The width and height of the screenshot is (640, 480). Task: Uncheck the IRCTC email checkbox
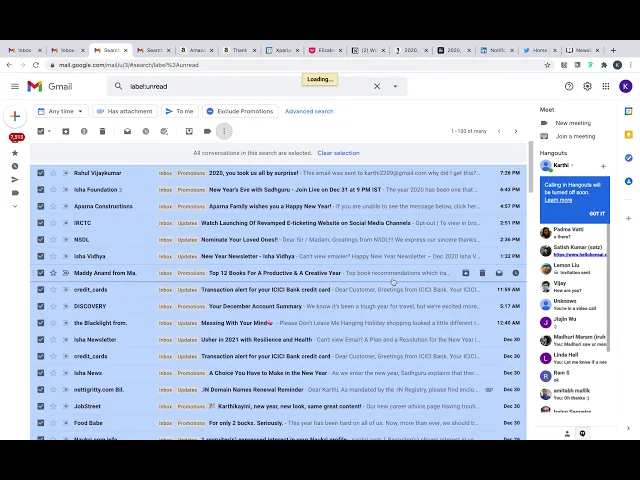41,223
